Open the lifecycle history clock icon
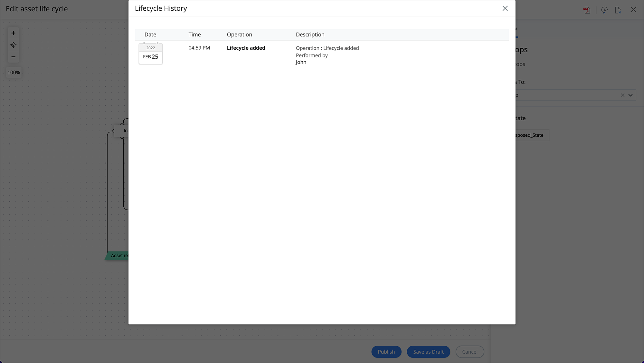 (x=604, y=10)
